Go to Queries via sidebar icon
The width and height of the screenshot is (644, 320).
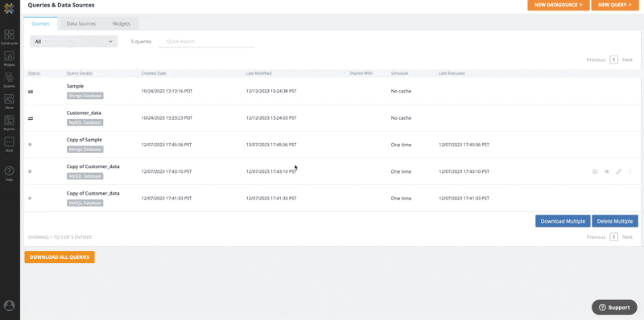9,80
